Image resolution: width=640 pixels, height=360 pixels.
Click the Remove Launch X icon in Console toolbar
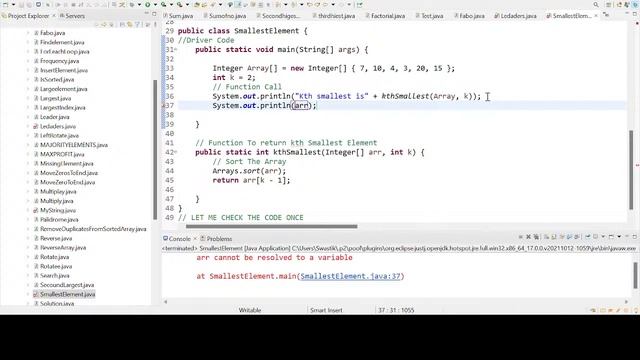tap(528, 237)
